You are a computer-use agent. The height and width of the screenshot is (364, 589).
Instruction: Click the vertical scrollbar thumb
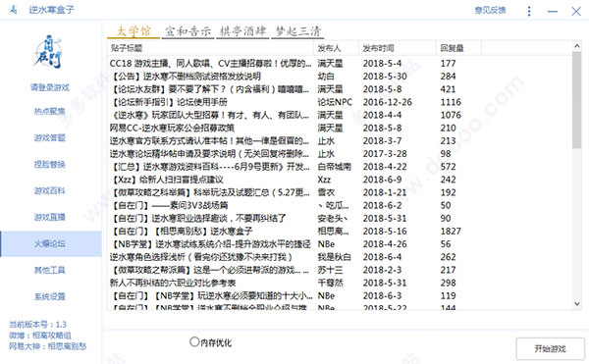[x=577, y=100]
